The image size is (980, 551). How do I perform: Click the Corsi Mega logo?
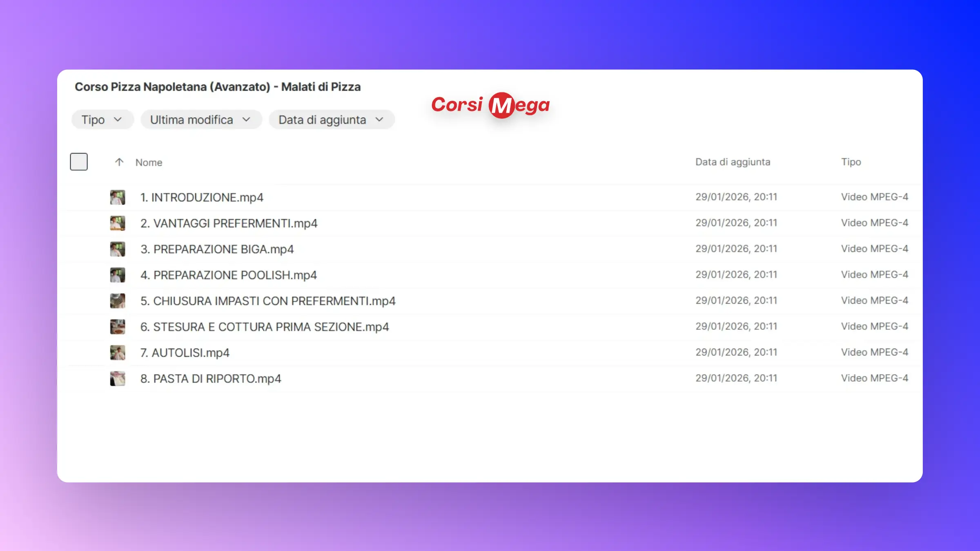pyautogui.click(x=490, y=105)
